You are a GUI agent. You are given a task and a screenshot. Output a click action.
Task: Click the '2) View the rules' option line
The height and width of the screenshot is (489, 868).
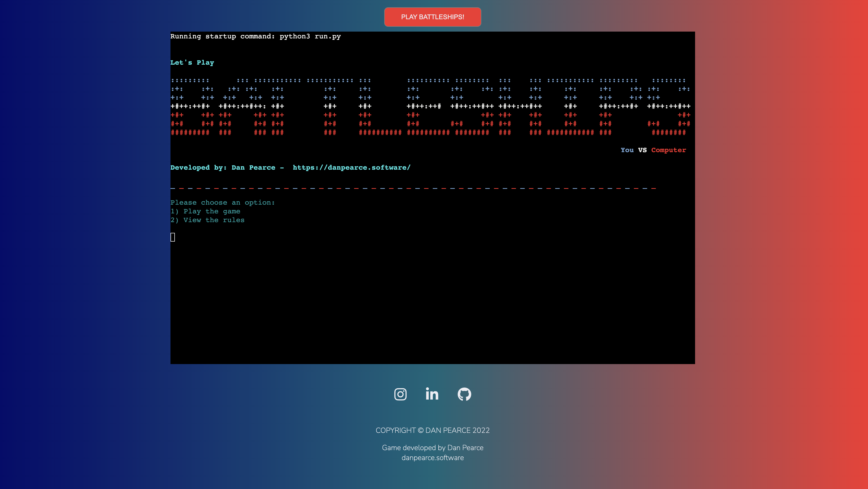coord(207,220)
